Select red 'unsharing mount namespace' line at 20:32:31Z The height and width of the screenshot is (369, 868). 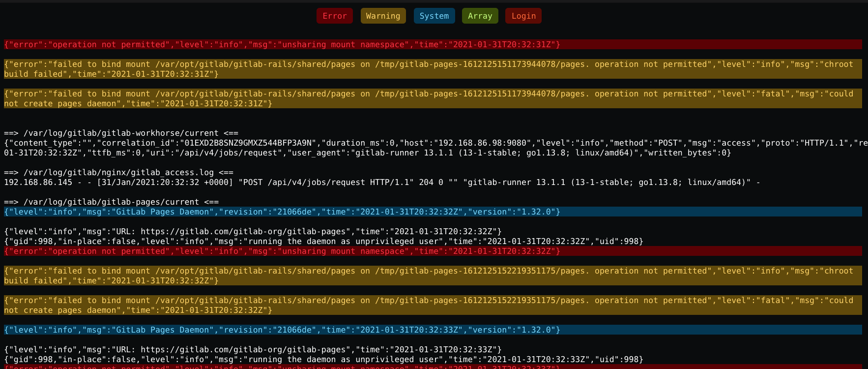click(x=433, y=44)
